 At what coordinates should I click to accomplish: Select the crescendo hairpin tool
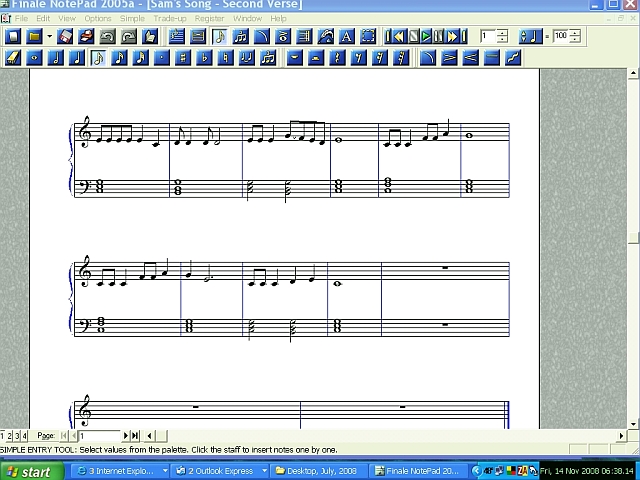[470, 57]
